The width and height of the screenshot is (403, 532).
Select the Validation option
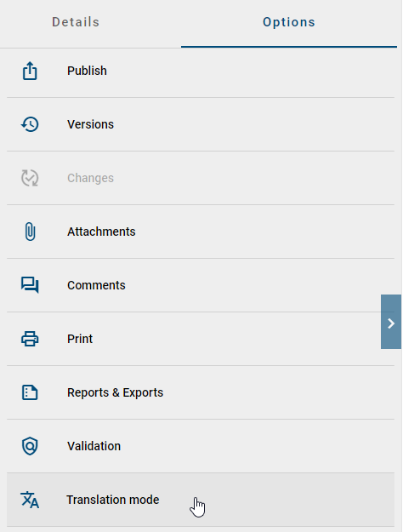pos(201,446)
